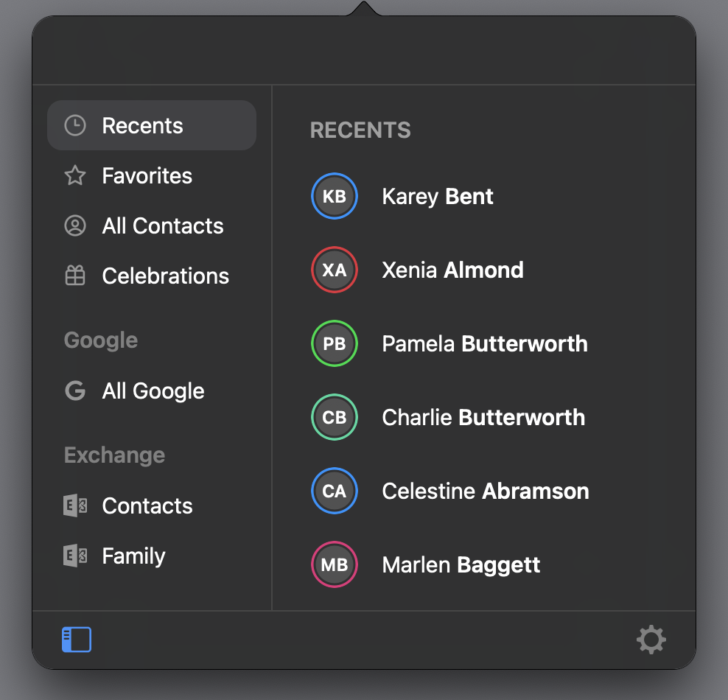
Task: Click Charlie Butterworth's CB avatar
Action: (335, 417)
